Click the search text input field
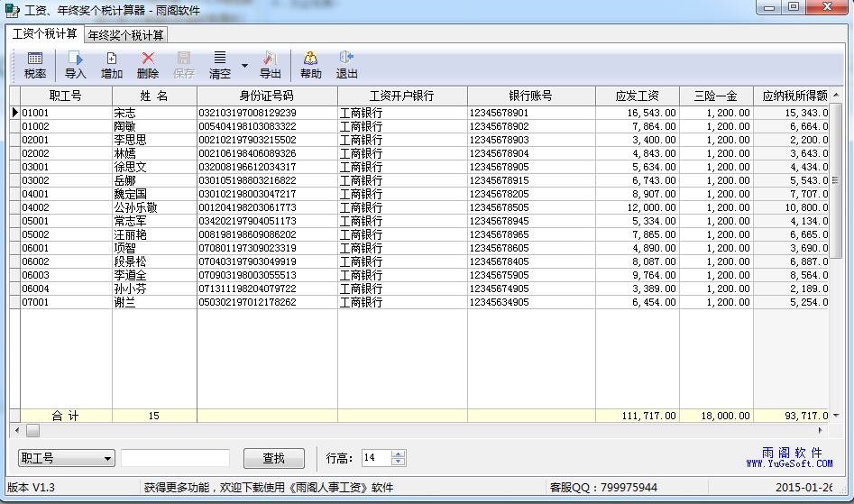The width and height of the screenshot is (854, 504). point(175,459)
